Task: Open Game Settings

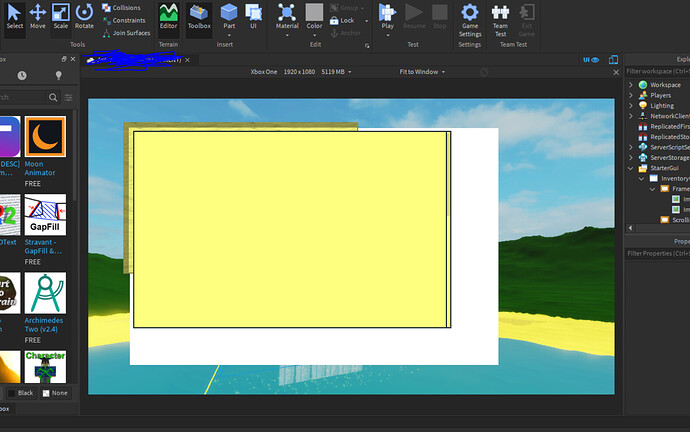Action: point(470,20)
